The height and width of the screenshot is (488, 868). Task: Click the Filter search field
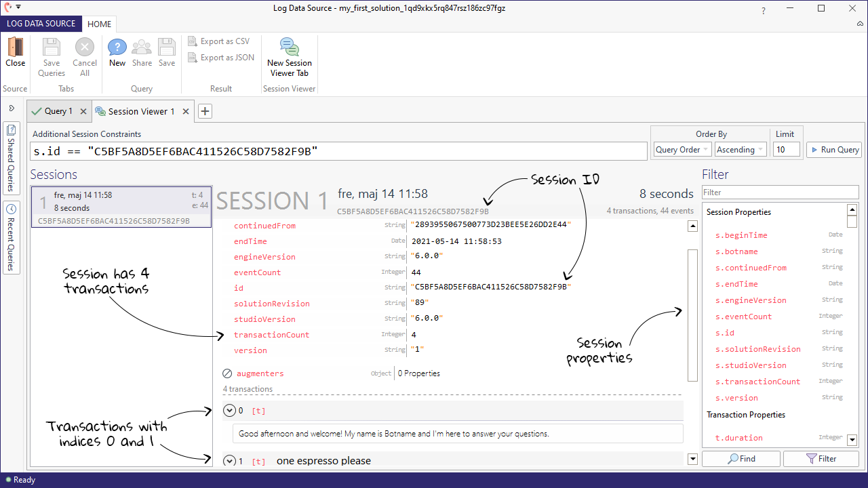(x=780, y=192)
